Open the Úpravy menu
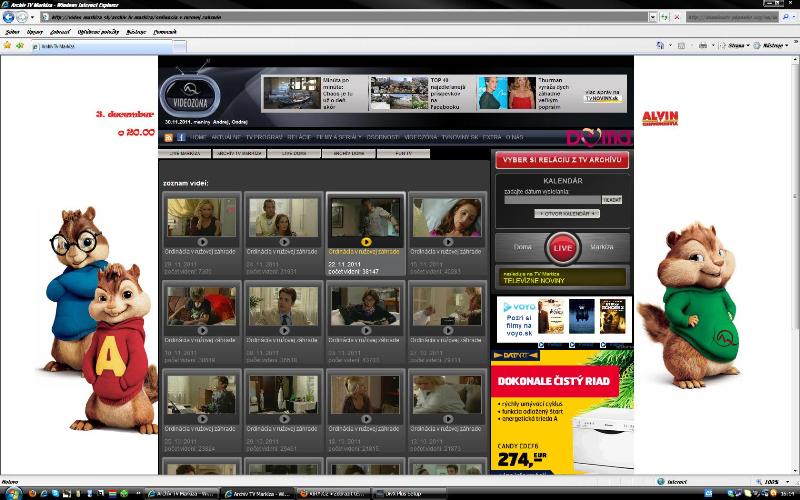This screenshot has height=500, width=800. (35, 32)
